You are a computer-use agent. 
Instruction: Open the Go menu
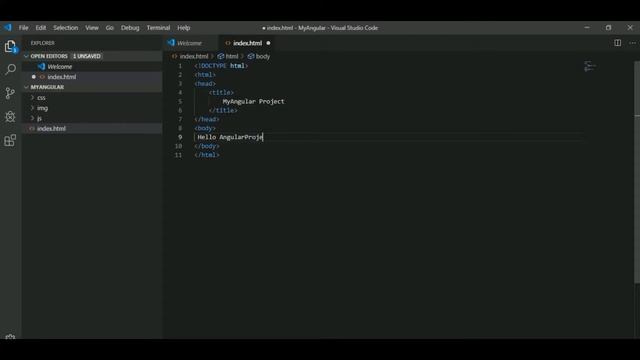point(109,28)
